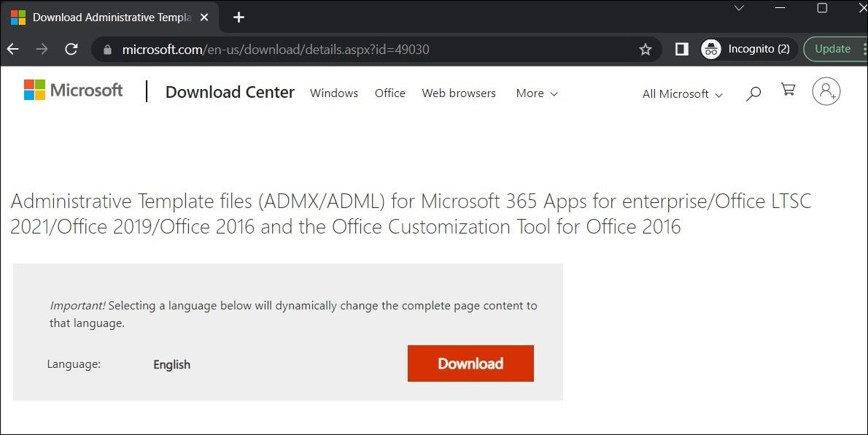The image size is (868, 435).
Task: Minimize the browser window
Action: (780, 8)
